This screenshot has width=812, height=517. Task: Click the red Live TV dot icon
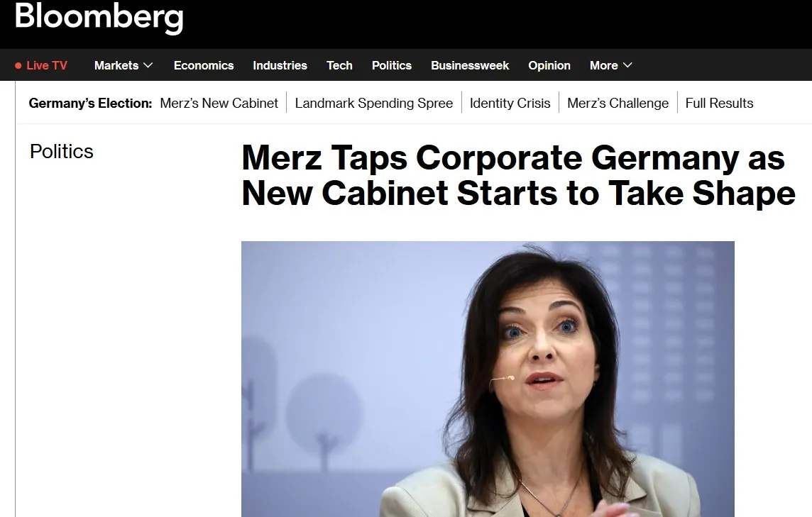(18, 66)
